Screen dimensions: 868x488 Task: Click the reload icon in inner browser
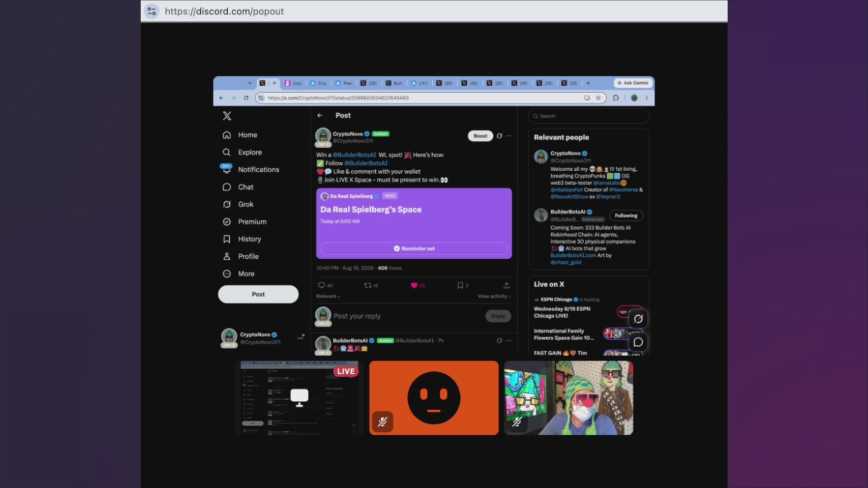pyautogui.click(x=246, y=98)
